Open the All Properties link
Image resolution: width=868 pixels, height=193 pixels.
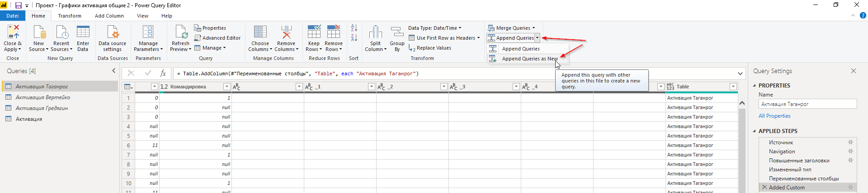[774, 116]
